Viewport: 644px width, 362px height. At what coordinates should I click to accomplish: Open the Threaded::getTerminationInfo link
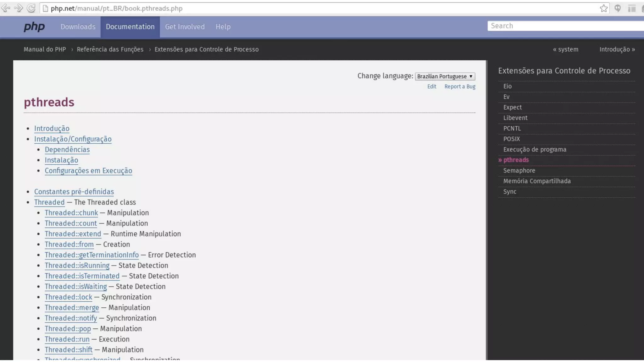click(x=92, y=255)
